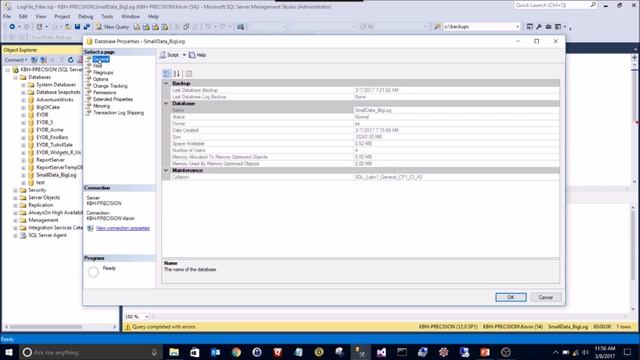
Task: Click Property Pages icon in properties grid toolbar
Action: (x=188, y=73)
